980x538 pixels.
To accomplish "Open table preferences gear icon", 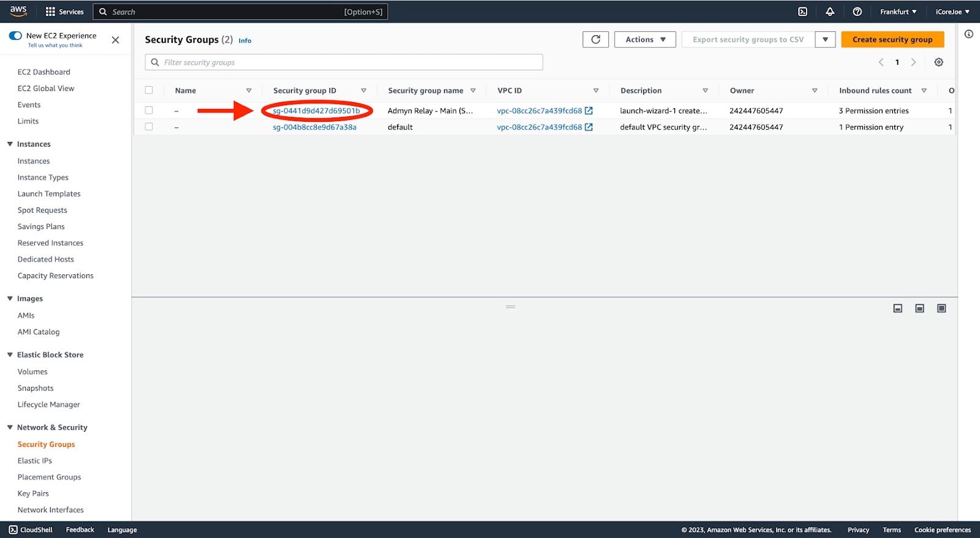I will tap(938, 62).
